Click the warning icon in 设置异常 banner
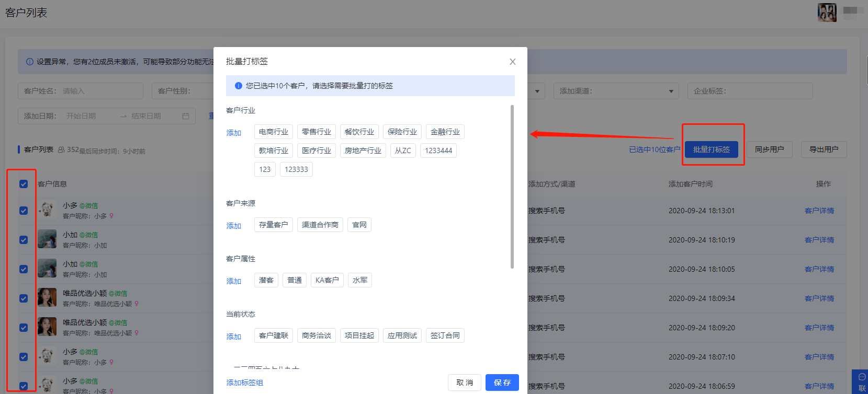The width and height of the screenshot is (868, 394). [30, 62]
